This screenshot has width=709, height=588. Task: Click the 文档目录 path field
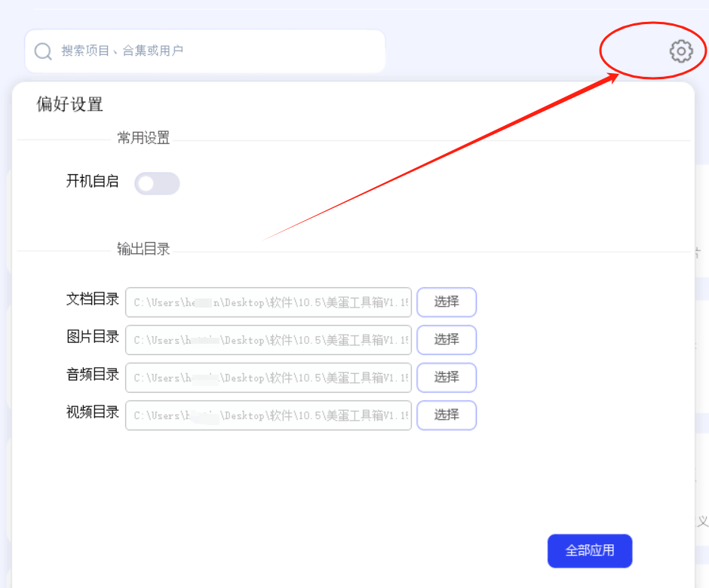point(269,302)
